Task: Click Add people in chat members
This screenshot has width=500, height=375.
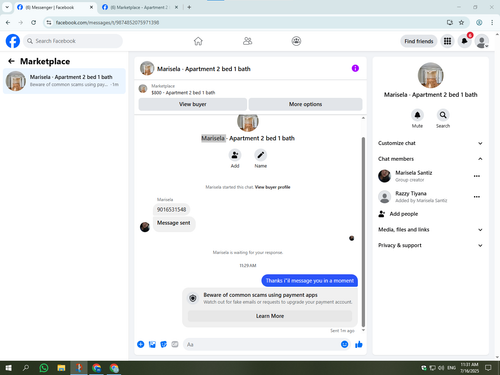Action: point(398,214)
